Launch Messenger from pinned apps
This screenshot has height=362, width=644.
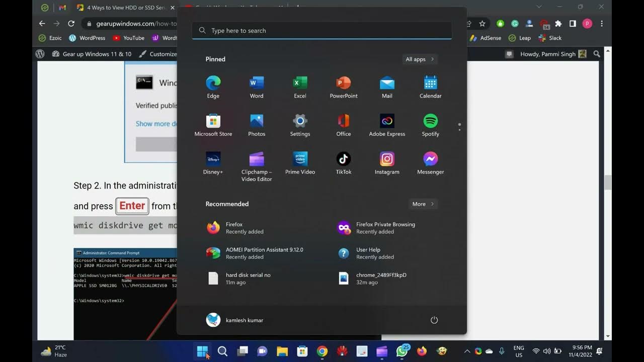(431, 164)
